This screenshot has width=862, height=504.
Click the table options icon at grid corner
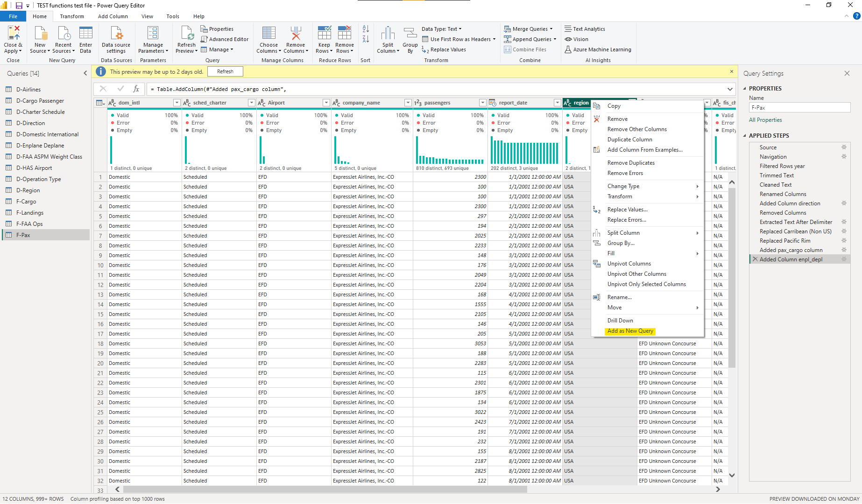pos(100,103)
